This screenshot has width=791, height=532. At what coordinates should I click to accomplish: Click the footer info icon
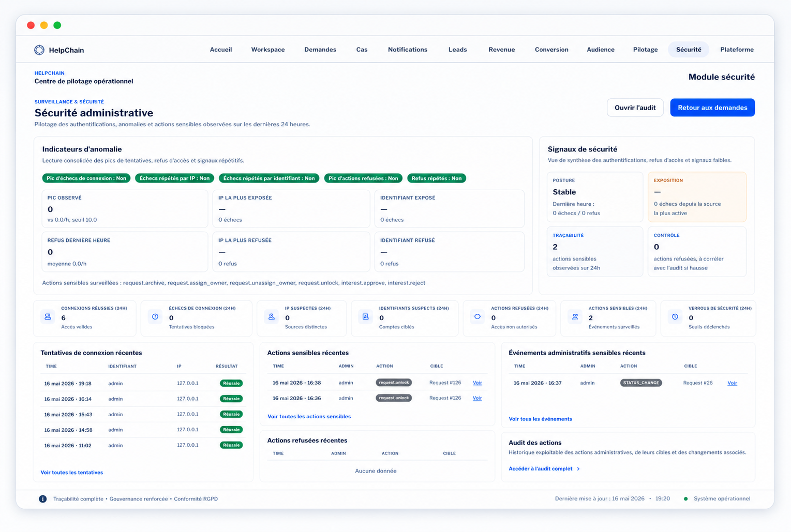pos(43,499)
